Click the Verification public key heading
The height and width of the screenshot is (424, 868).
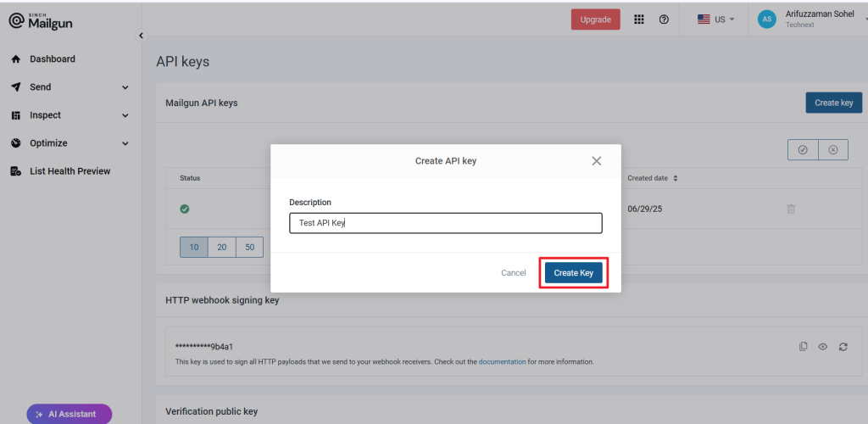tap(211, 411)
